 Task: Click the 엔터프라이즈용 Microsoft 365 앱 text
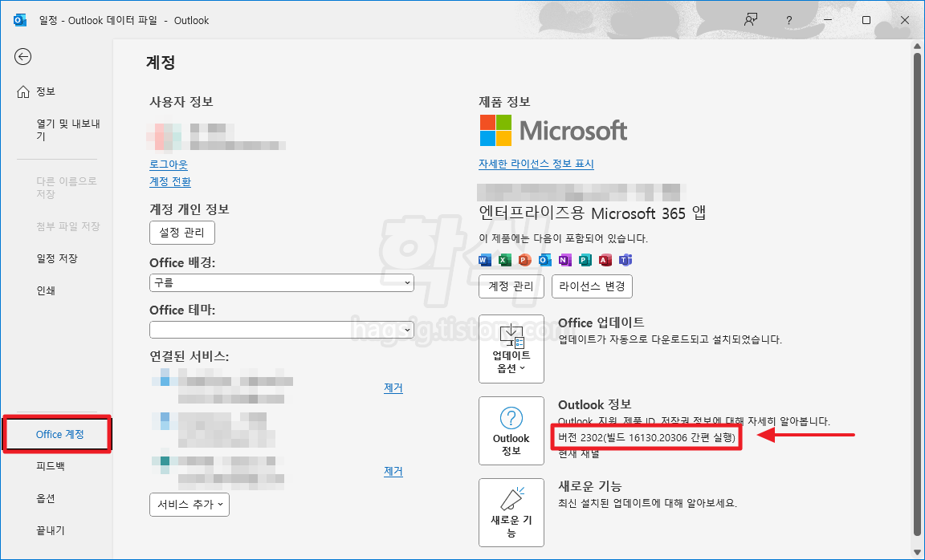point(593,213)
